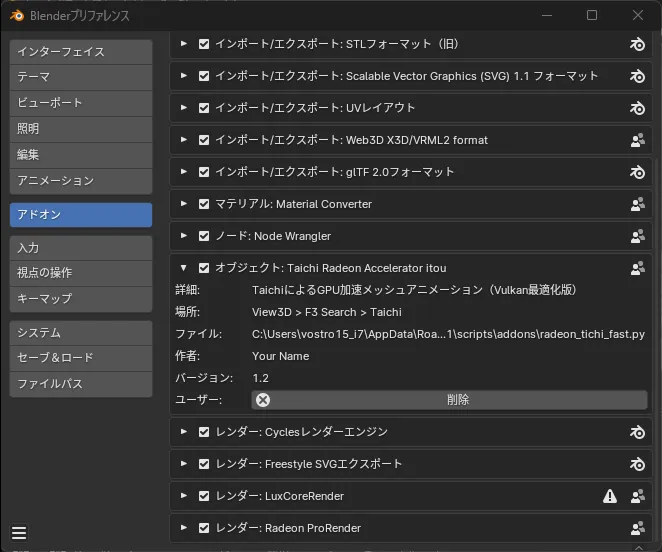Click official Blender icon on STL format row
This screenshot has width=662, height=552.
point(637,44)
